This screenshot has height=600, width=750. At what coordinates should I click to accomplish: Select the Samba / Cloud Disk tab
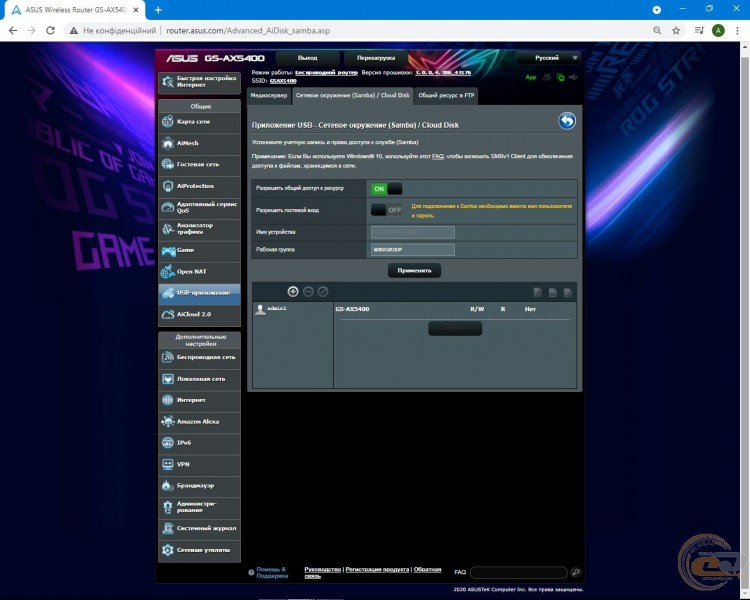[353, 96]
